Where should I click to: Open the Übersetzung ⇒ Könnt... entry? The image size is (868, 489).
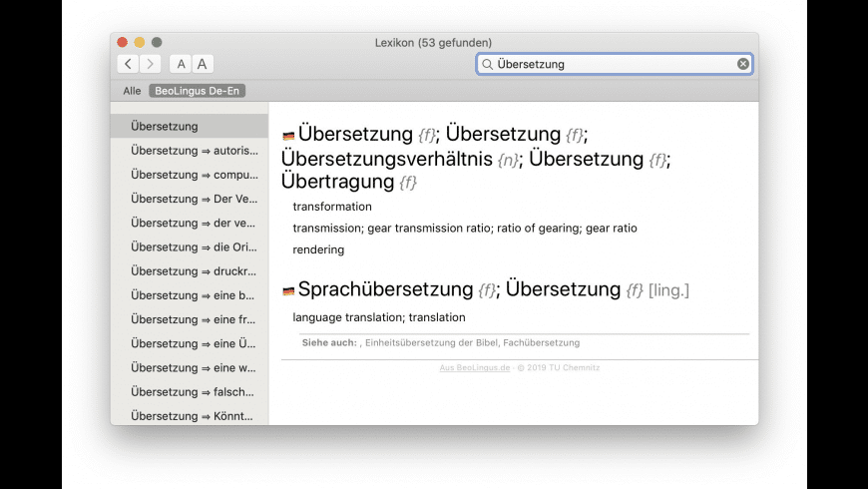pyautogui.click(x=194, y=416)
